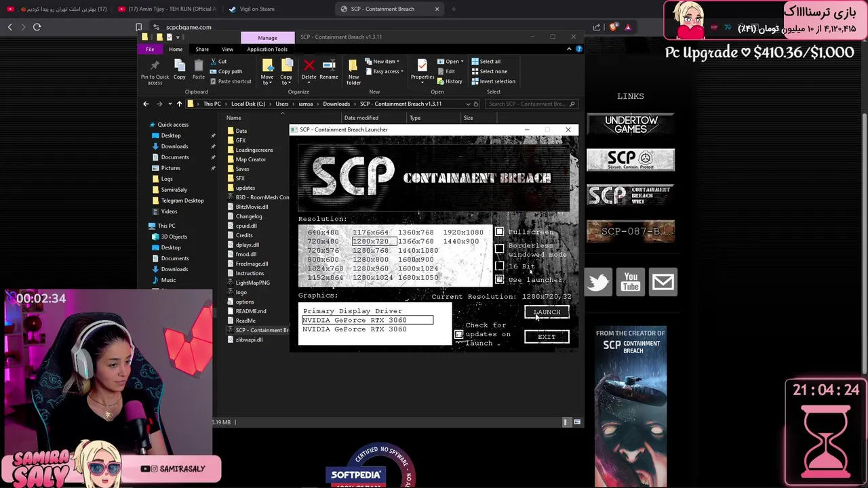This screenshot has height=488, width=868.
Task: Sort by the Date modified column header
Action: (x=373, y=118)
